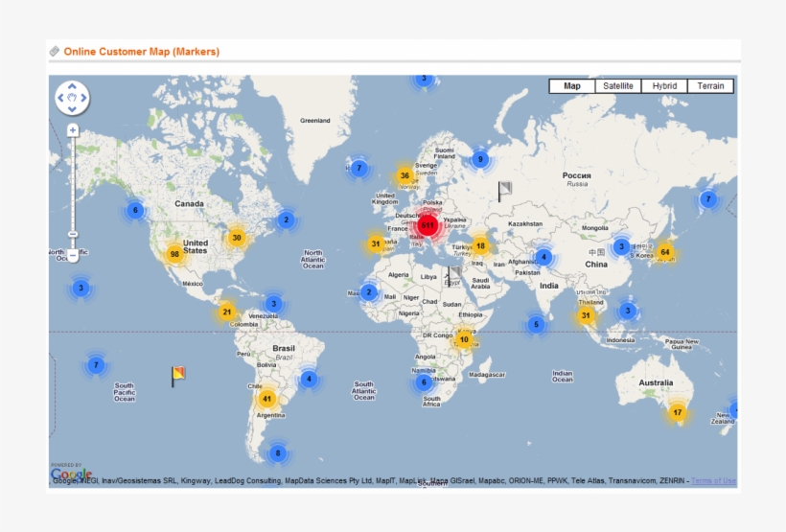The height and width of the screenshot is (532, 786).
Task: Open the 4 cluster near Afghanistan
Action: (543, 257)
